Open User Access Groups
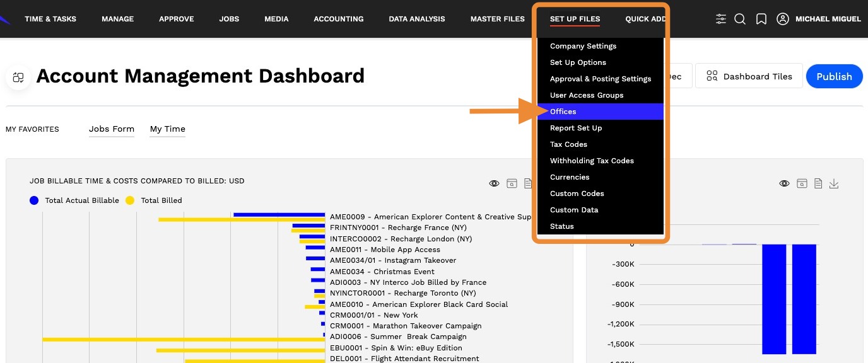 (600, 95)
